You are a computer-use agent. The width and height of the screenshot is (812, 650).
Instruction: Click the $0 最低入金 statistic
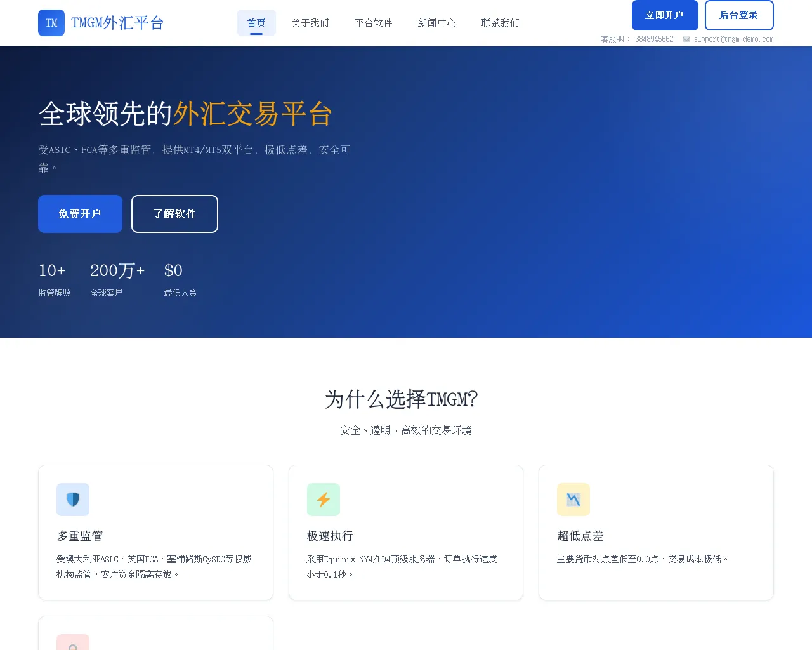pos(180,279)
